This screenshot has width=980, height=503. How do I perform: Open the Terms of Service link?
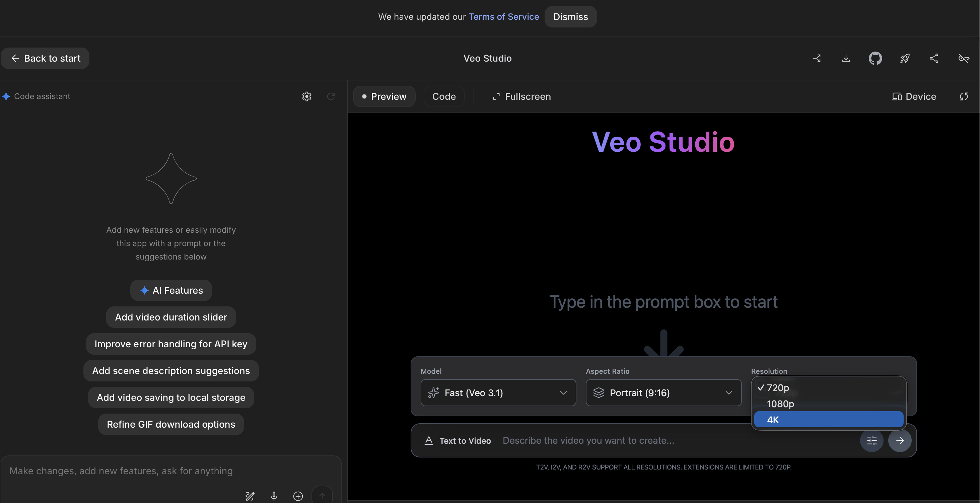[x=503, y=17]
